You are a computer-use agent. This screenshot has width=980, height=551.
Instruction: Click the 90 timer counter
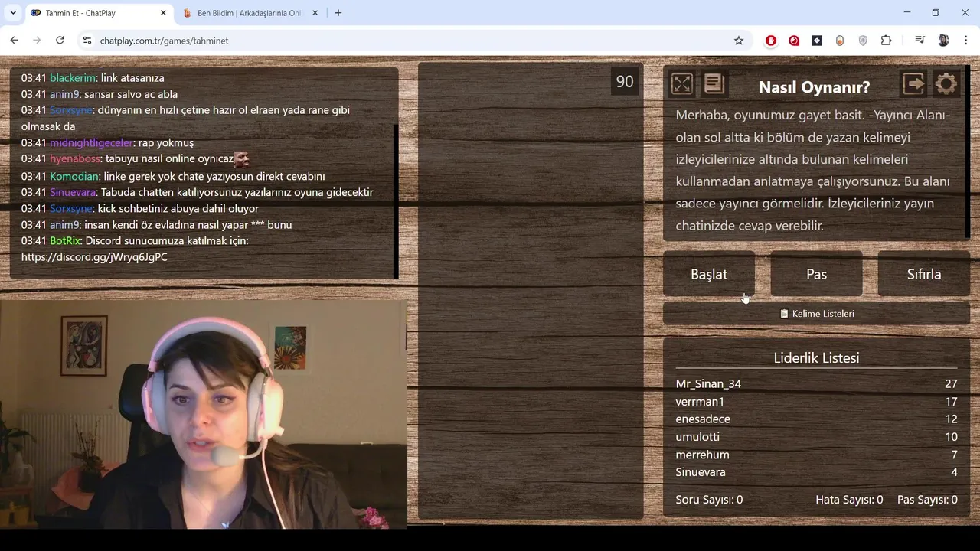625,82
